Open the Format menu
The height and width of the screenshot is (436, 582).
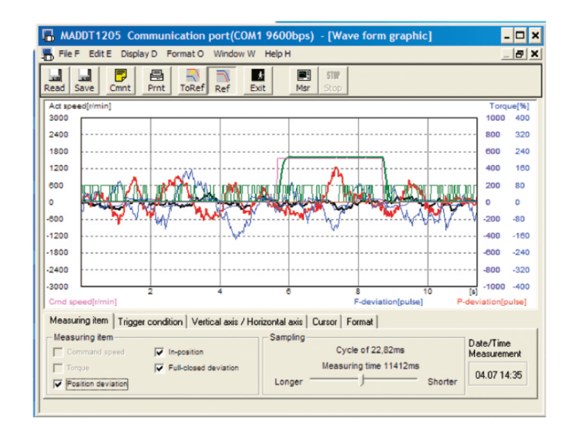(x=185, y=54)
